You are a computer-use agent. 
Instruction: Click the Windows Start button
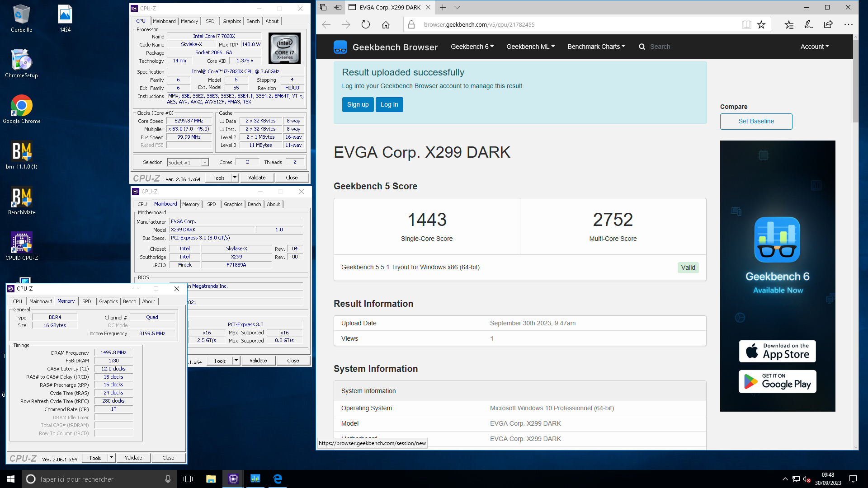click(x=11, y=479)
